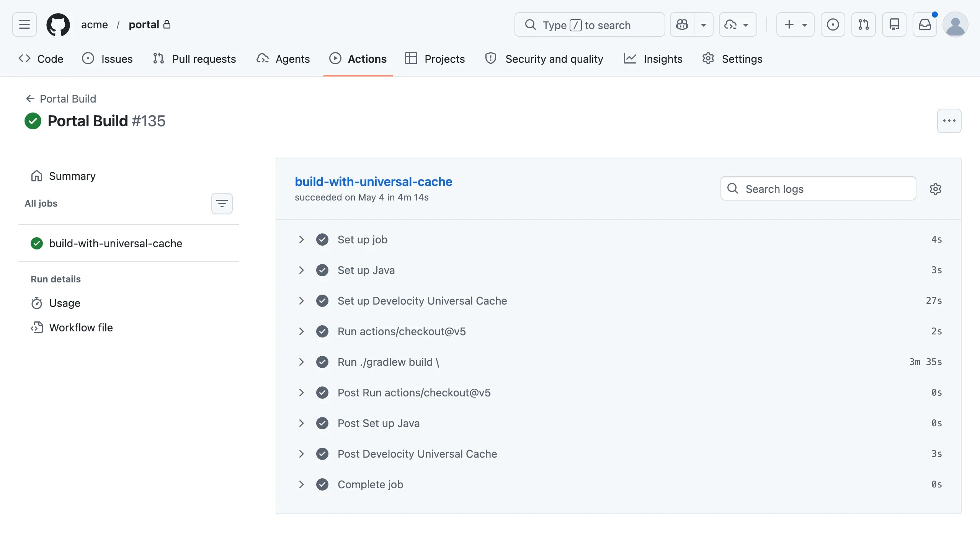Viewport: 980px width, 551px height.
Task: Open the log settings gear icon
Action: (936, 189)
